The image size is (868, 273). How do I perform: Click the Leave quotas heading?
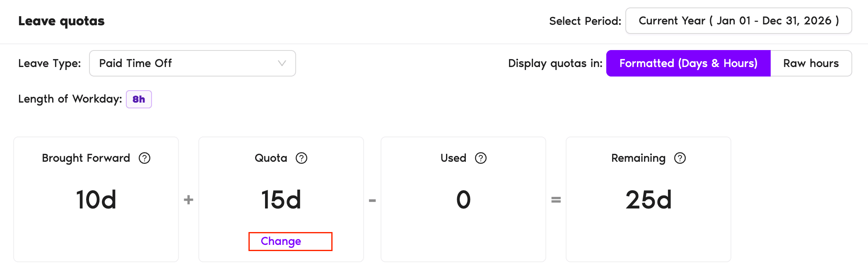tap(61, 21)
